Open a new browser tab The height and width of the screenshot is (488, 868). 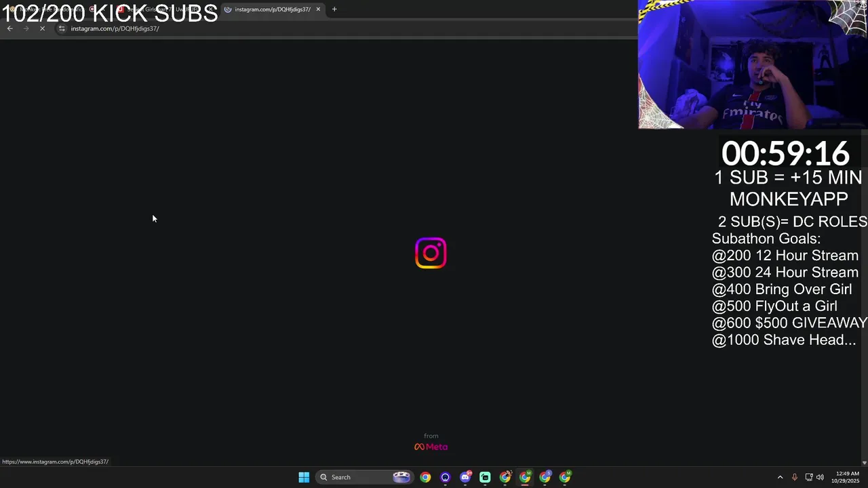[334, 9]
